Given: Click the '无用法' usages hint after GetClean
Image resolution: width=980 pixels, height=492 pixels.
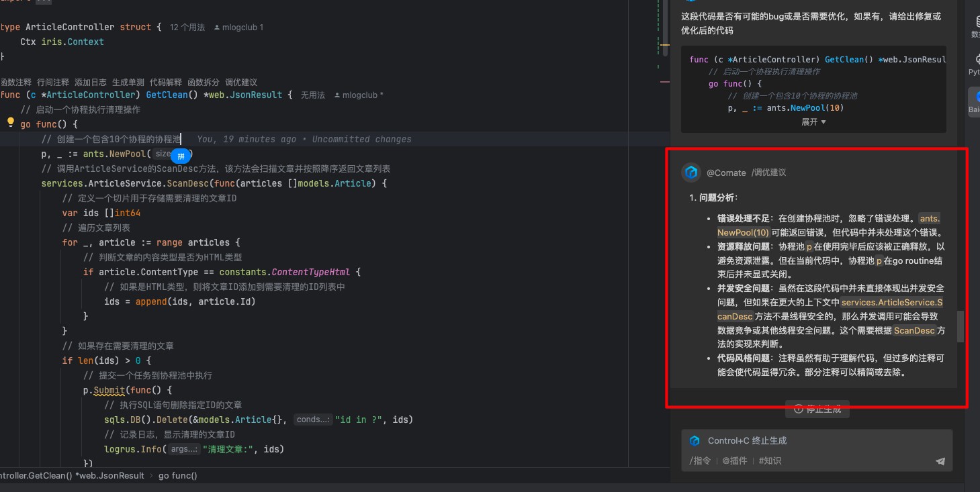Looking at the screenshot, I should [313, 95].
